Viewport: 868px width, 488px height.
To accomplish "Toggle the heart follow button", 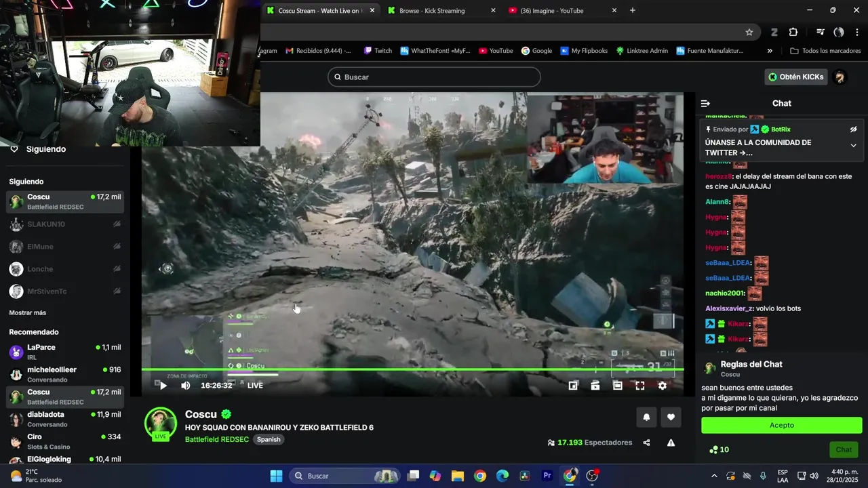I will pos(671,417).
